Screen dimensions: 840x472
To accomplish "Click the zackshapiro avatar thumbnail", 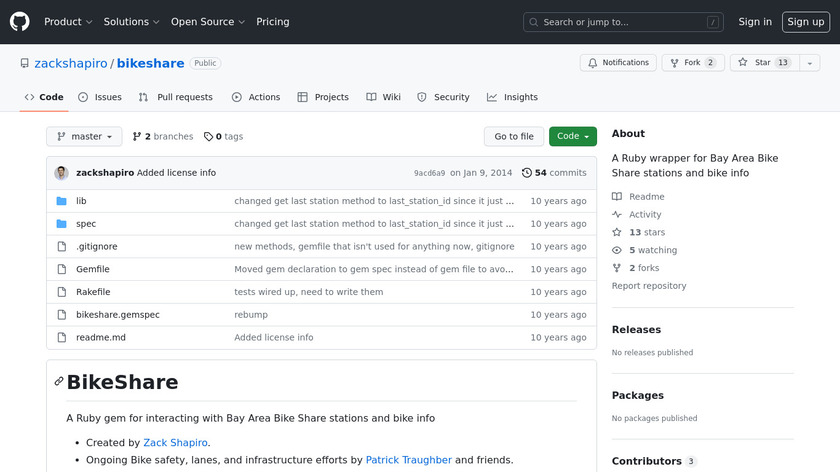I will point(61,173).
